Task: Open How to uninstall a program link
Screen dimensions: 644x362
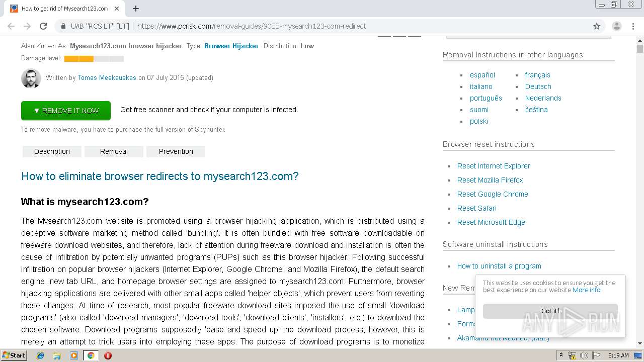Action: pos(499,266)
